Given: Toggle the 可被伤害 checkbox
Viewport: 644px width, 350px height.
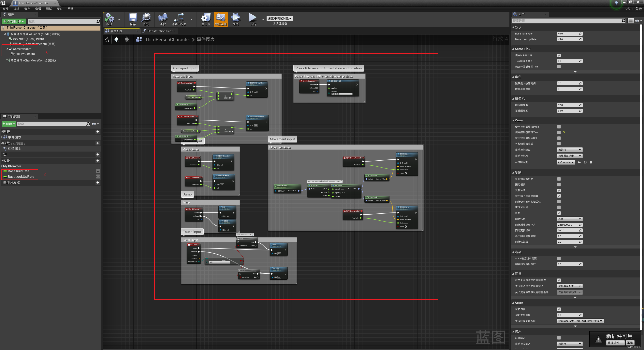Looking at the screenshot, I should (x=559, y=309).
